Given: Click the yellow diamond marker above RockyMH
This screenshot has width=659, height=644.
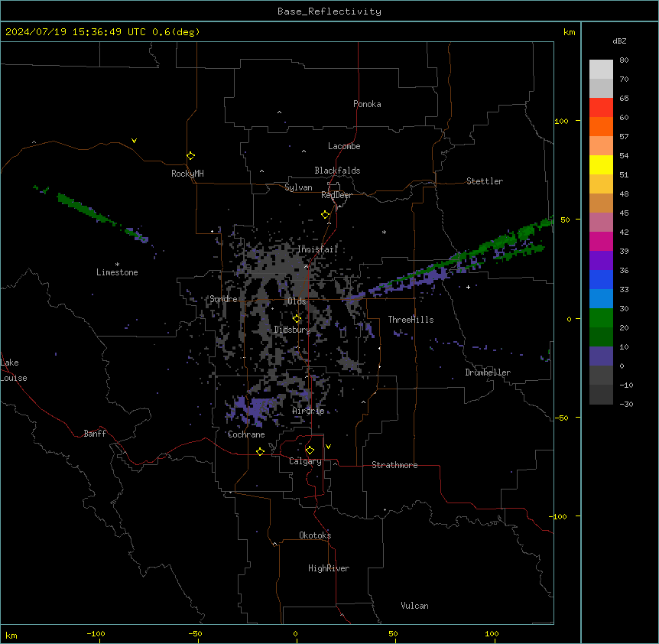Looking at the screenshot, I should pos(190,155).
